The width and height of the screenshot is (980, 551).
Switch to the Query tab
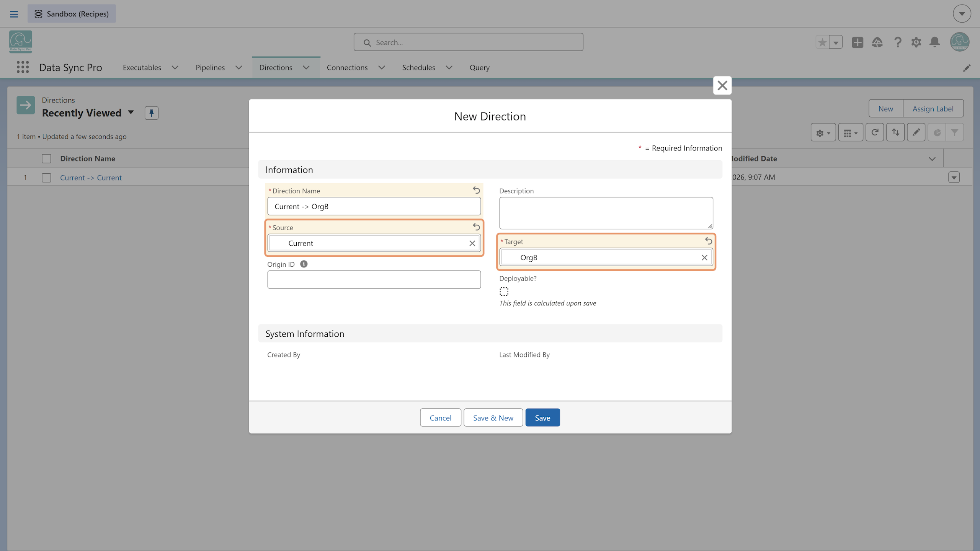click(480, 67)
